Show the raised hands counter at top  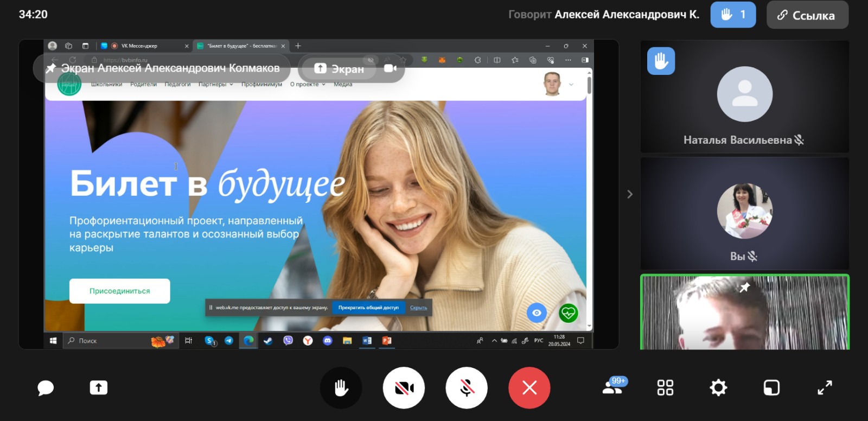[x=733, y=15]
